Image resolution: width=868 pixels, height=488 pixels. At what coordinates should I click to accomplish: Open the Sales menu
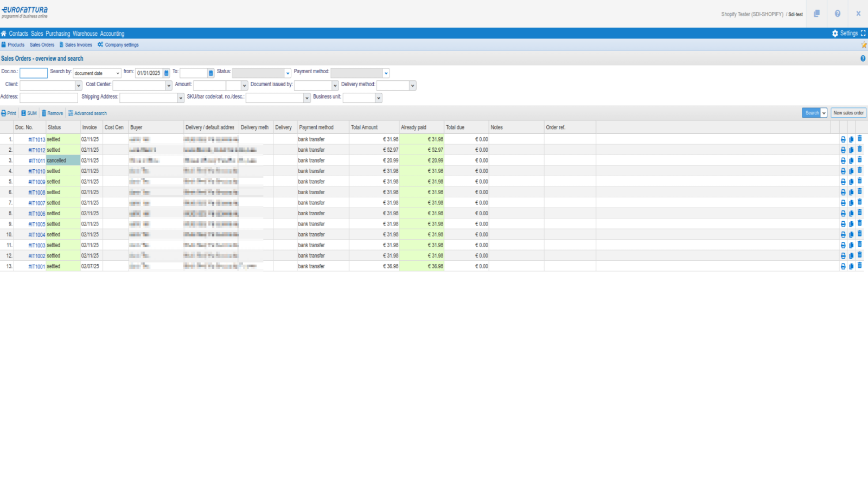[37, 34]
